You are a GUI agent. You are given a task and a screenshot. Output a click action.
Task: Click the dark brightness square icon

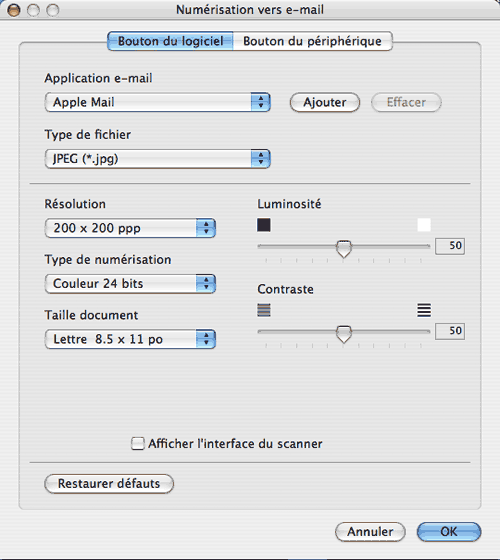tap(264, 225)
